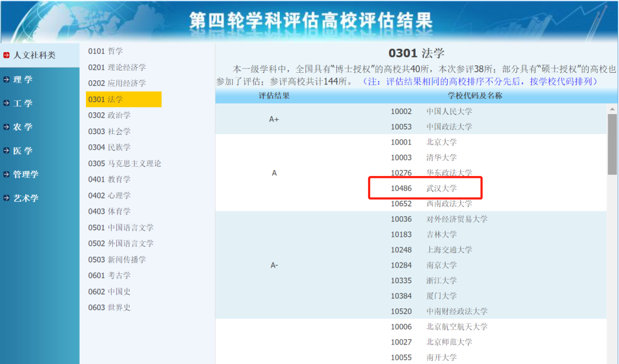This screenshot has height=364, width=619.
Task: Click the 华东政法大学 row
Action: pos(432,173)
